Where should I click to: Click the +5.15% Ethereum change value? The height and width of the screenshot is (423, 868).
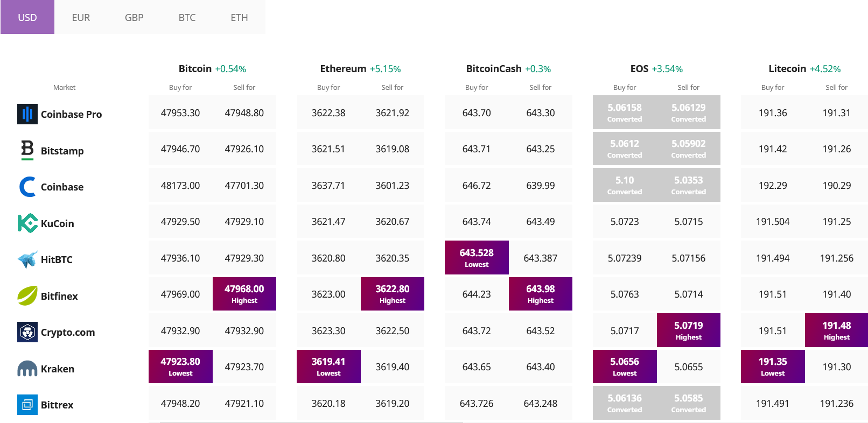pyautogui.click(x=385, y=69)
